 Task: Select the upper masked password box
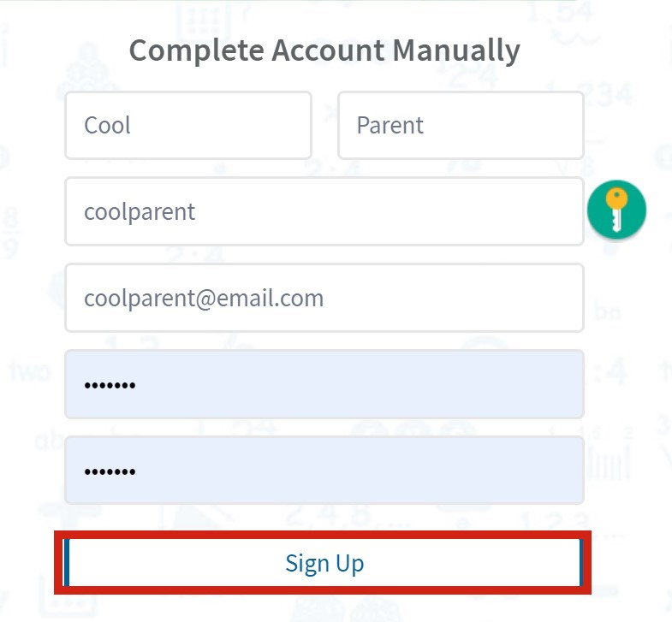point(324,384)
